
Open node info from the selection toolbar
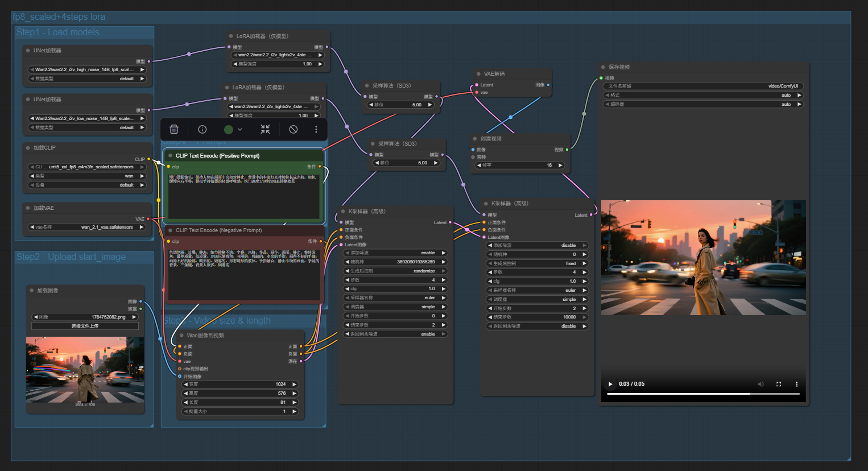click(202, 130)
